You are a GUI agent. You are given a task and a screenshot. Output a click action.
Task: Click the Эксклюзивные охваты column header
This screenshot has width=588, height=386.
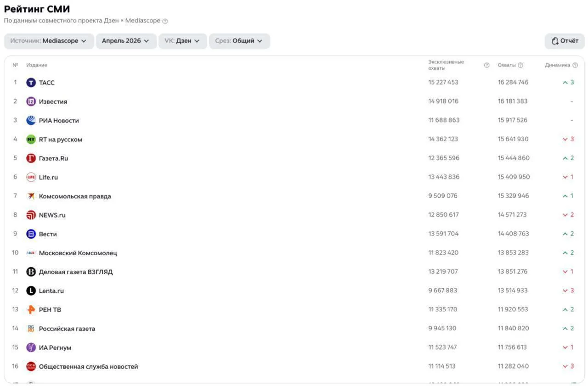point(446,65)
